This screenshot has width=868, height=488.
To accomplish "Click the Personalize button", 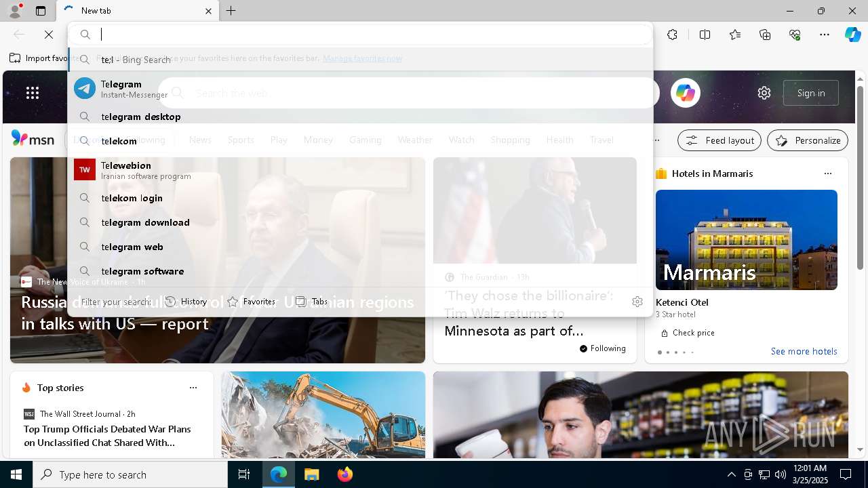I will click(808, 140).
